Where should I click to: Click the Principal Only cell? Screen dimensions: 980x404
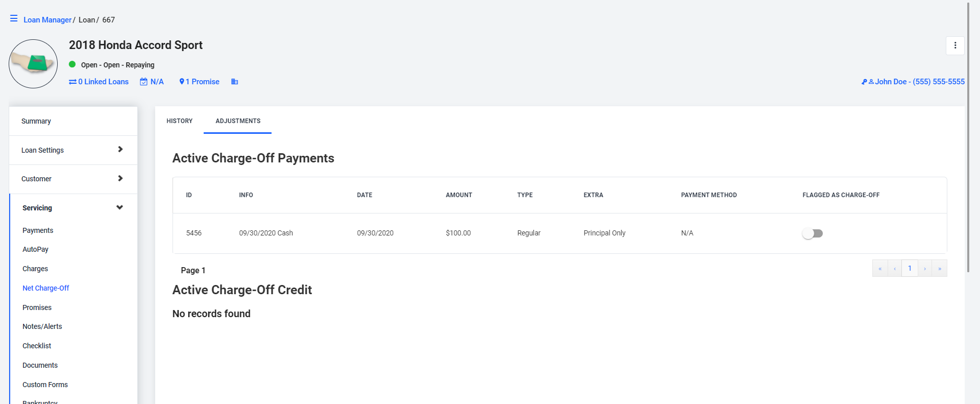tap(604, 233)
